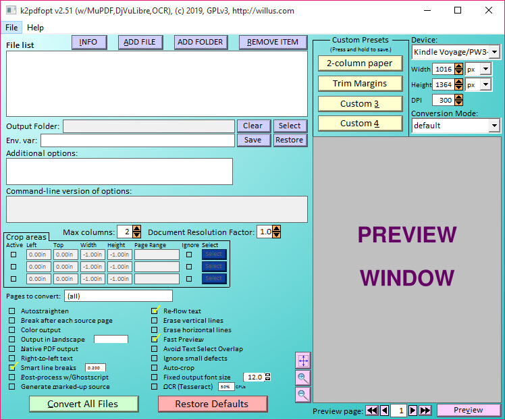Image resolution: width=505 pixels, height=420 pixels.
Task: Decrease Document Resolution Factor
Action: pos(276,235)
